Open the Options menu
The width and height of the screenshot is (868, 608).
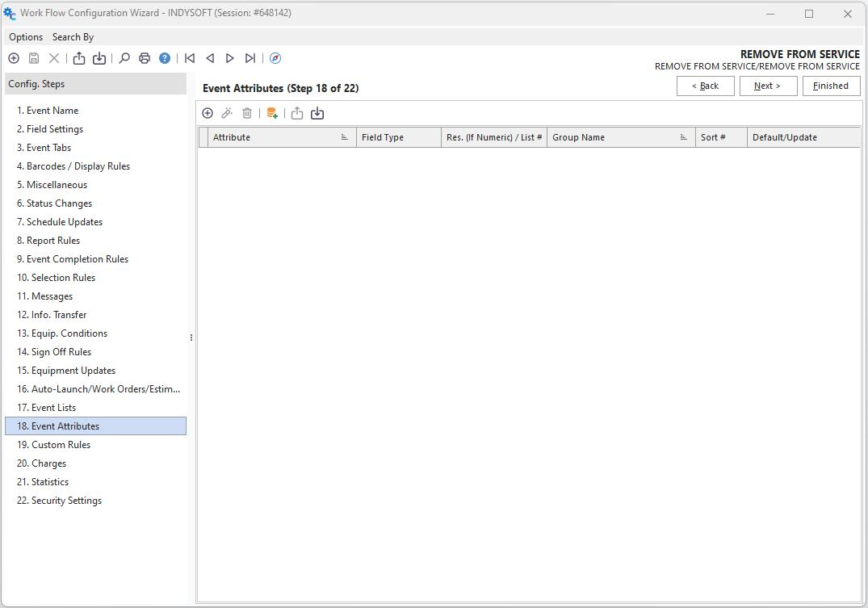click(26, 37)
